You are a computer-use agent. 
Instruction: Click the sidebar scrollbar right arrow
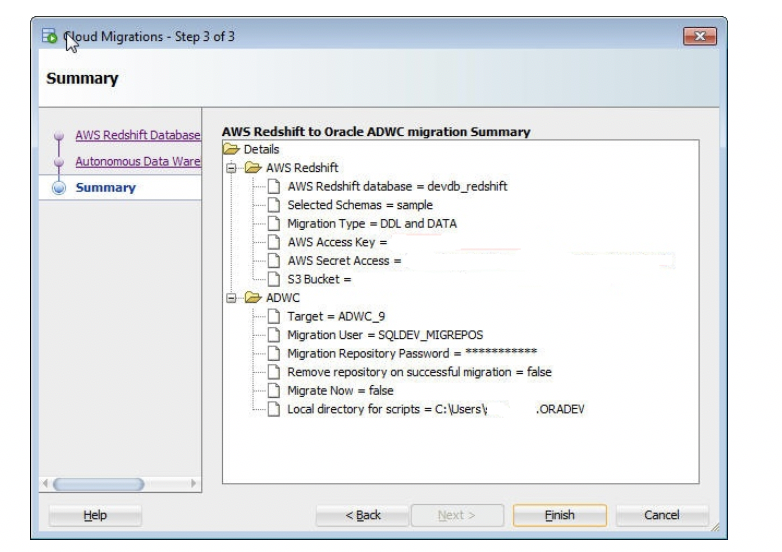194,483
